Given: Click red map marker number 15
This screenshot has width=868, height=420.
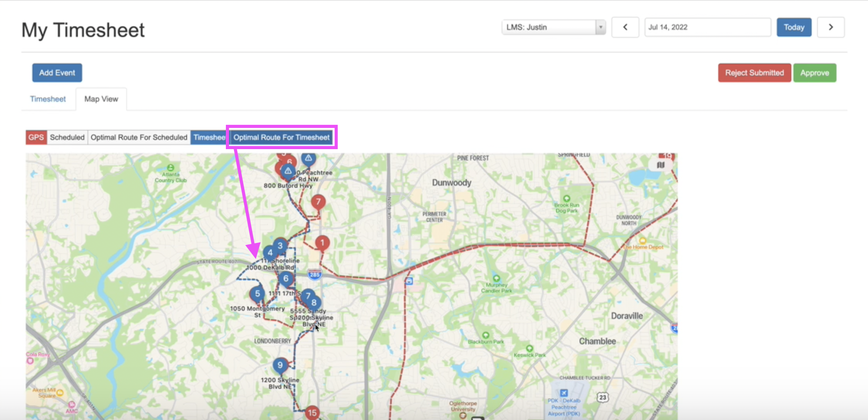Looking at the screenshot, I should 312,412.
